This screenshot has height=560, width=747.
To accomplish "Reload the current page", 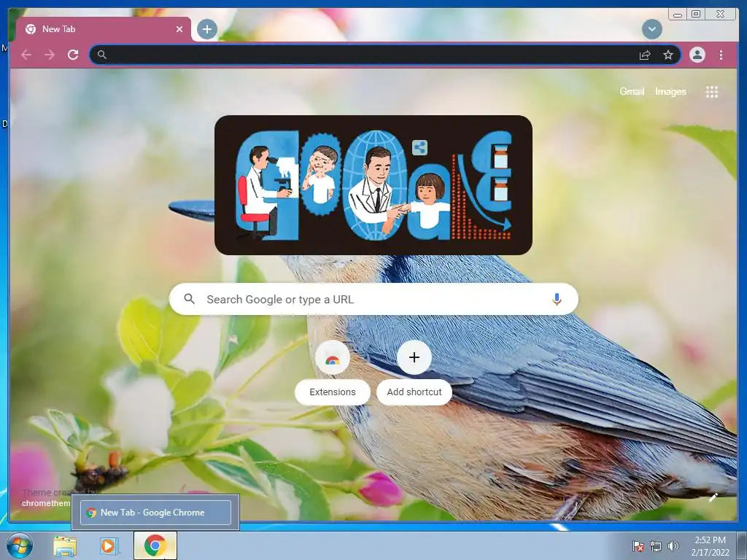I will (73, 55).
